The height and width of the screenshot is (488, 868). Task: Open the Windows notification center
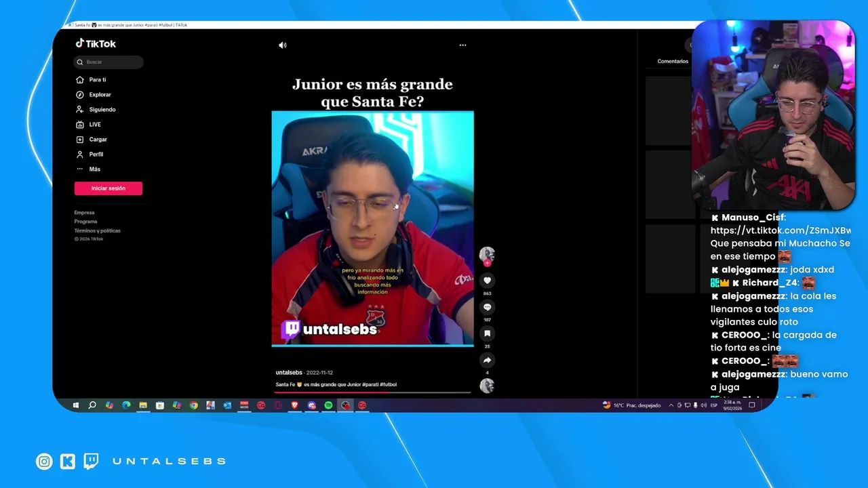point(751,405)
